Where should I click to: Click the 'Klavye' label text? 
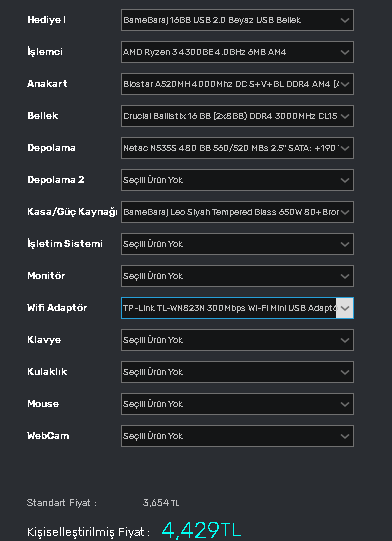pyautogui.click(x=44, y=340)
